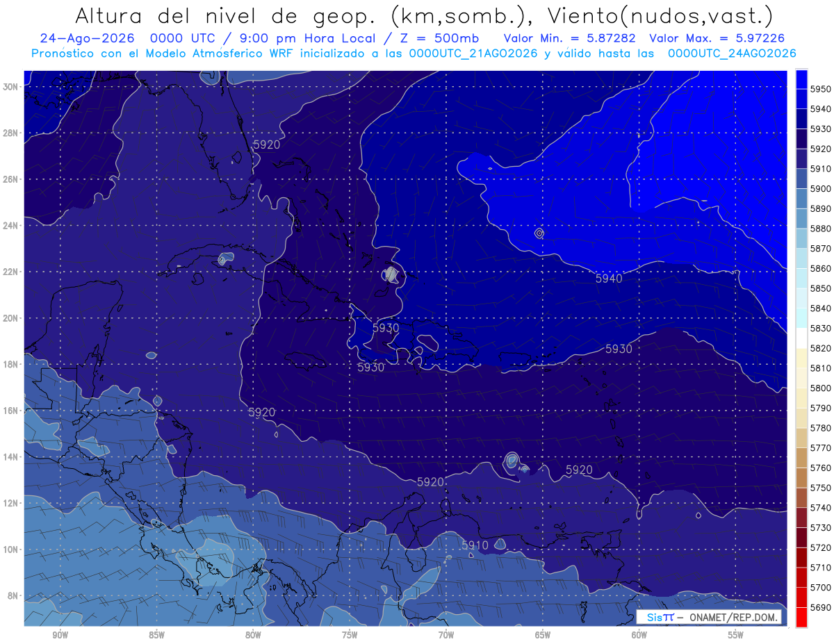Click the 26N latitude axis label
This screenshot has height=644, width=834.
10,179
